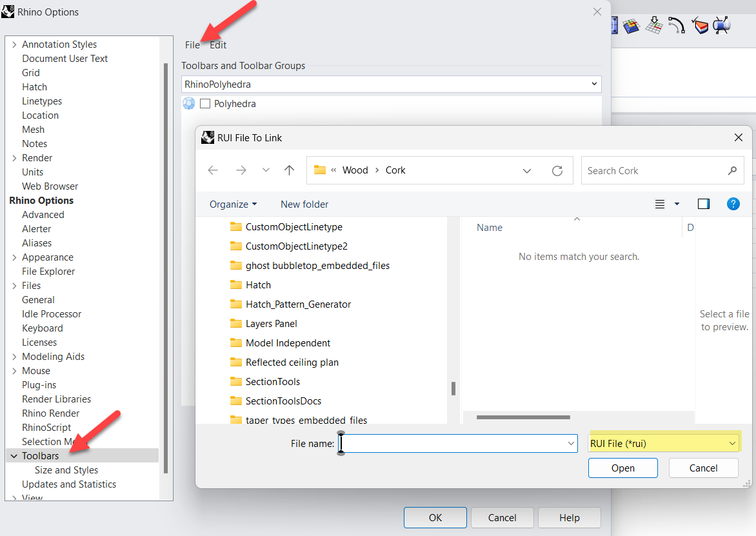Click the grid with down arrow icon in Rhino toolbar

click(654, 25)
